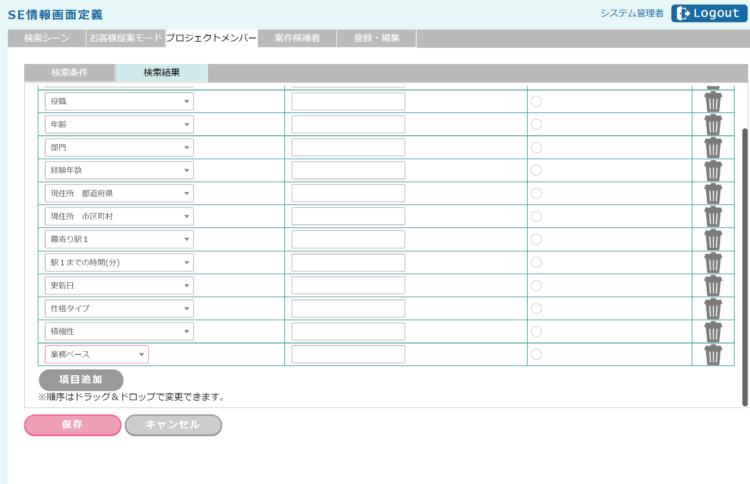Choose the radio button in 現住所 都道府県 row
The height and width of the screenshot is (484, 750).
click(x=536, y=193)
